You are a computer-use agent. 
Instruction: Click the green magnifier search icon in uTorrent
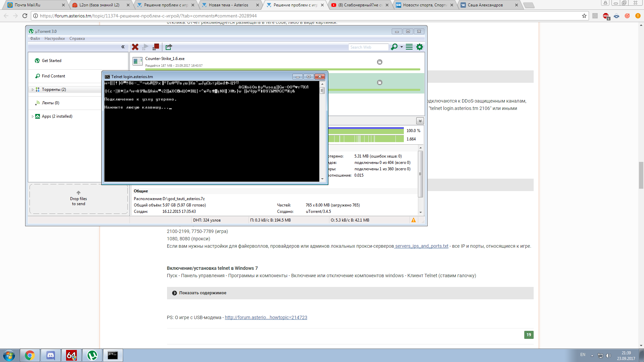coord(394,47)
